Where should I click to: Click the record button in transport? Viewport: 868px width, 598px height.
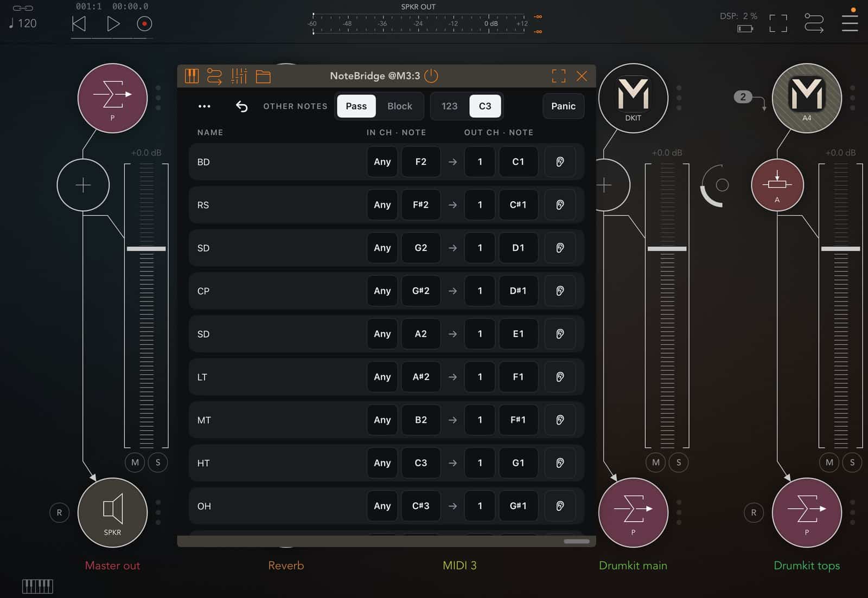(144, 24)
